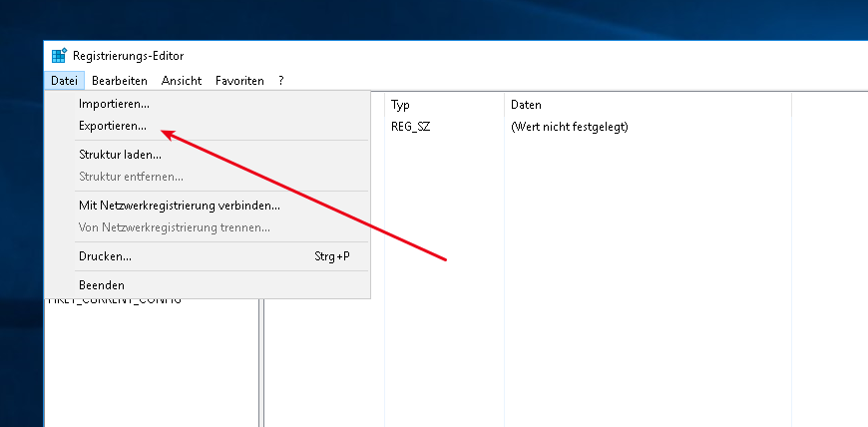Select the REG_SZ type cell

pyautogui.click(x=410, y=127)
